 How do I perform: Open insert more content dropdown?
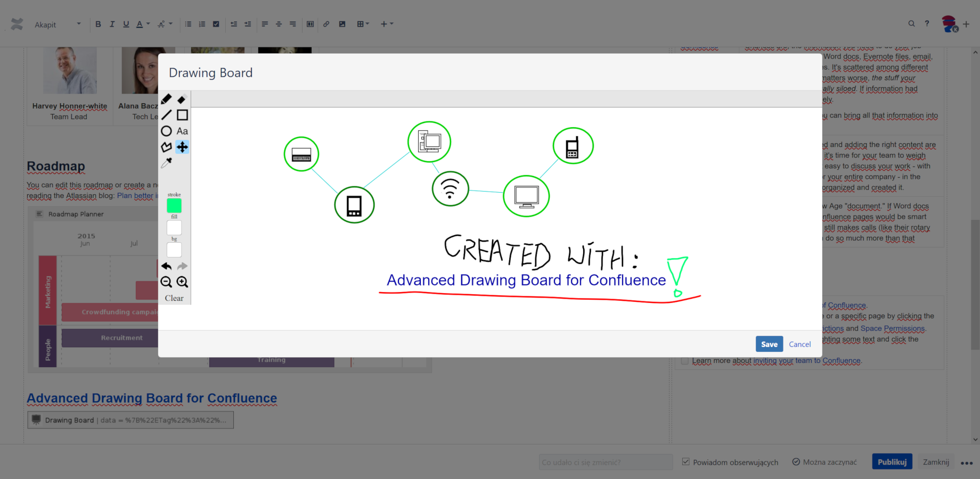tap(387, 24)
